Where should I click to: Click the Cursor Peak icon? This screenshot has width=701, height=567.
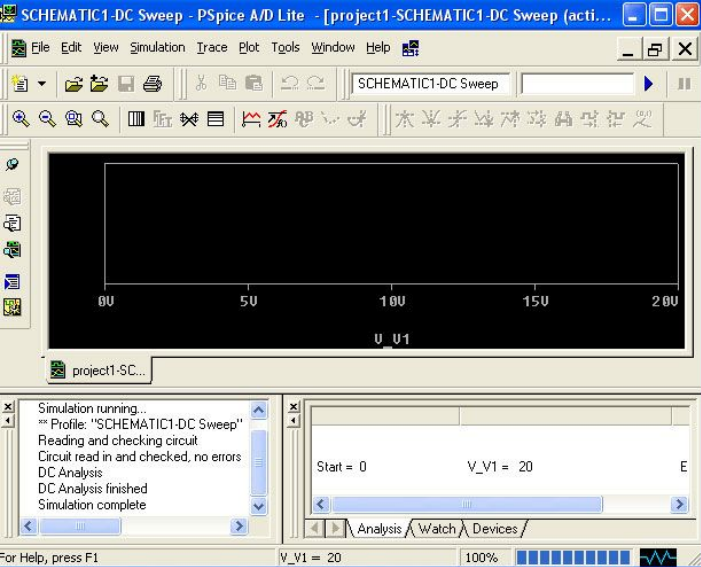point(404,119)
